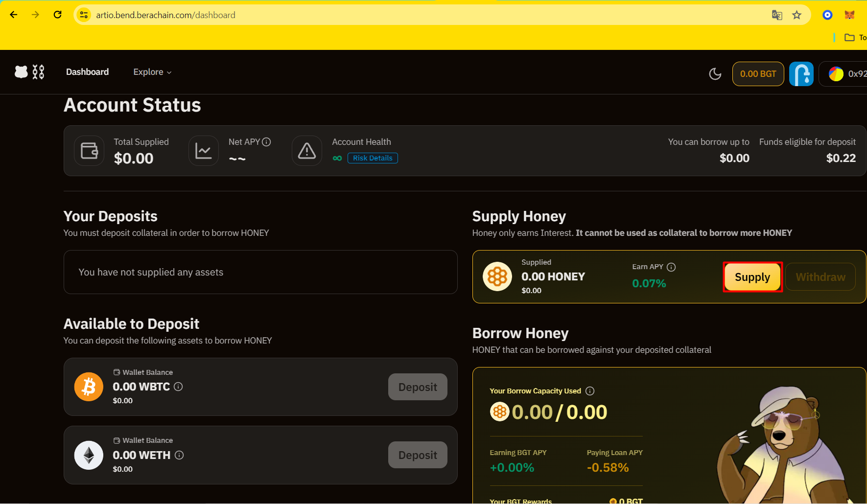
Task: Open the blue circle browser extension
Action: click(827, 15)
